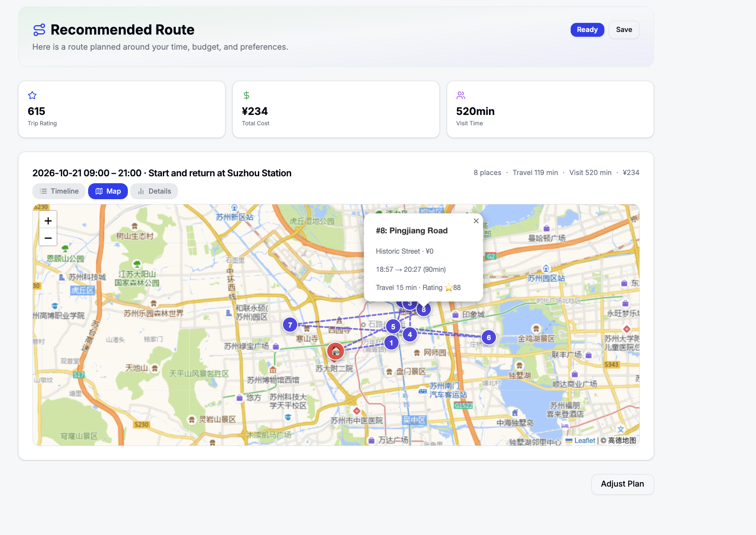Select map marker number 5
Viewport: 756px width, 535px height.
pos(393,327)
